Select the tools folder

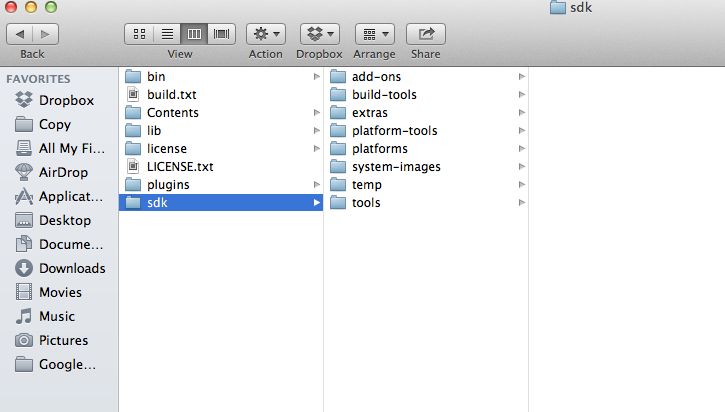tap(426, 203)
